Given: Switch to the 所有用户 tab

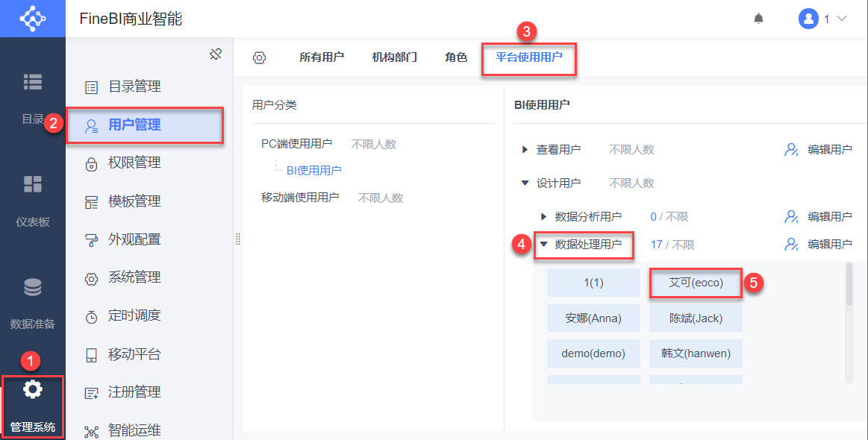Looking at the screenshot, I should (322, 57).
